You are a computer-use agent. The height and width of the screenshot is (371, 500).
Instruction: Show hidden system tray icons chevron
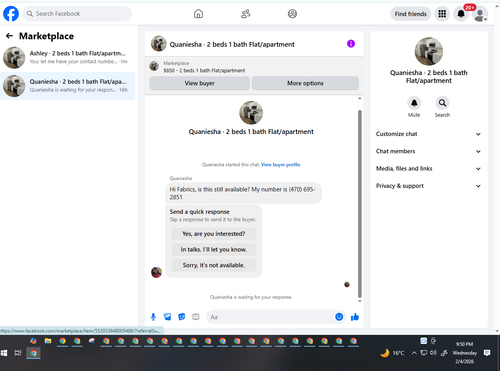click(x=414, y=353)
